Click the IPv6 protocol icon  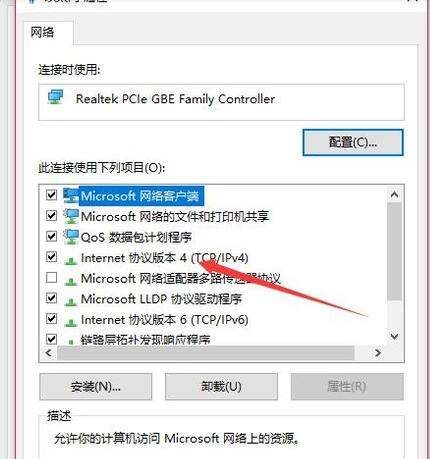(71, 321)
